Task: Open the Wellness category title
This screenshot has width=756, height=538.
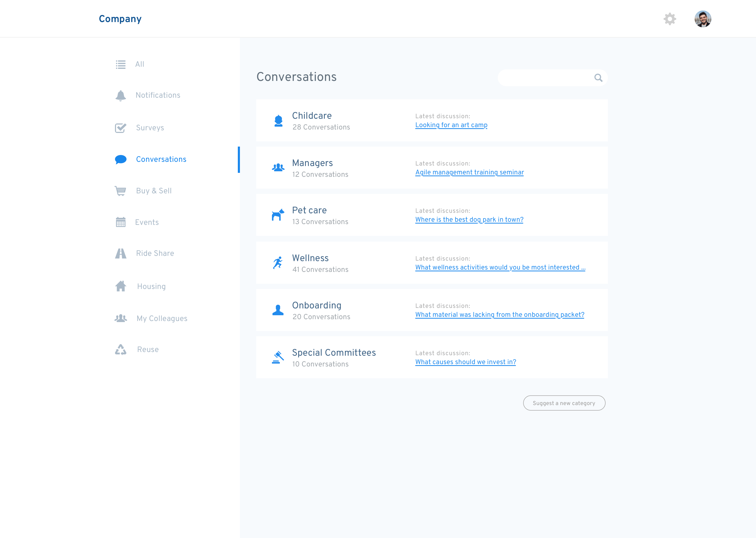Action: click(310, 258)
